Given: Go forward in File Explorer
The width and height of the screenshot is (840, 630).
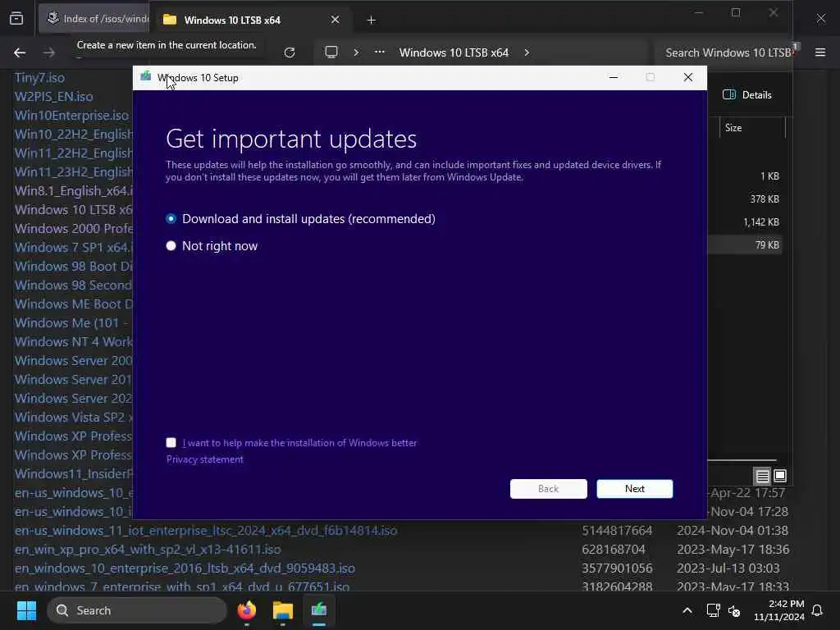Looking at the screenshot, I should pos(48,52).
